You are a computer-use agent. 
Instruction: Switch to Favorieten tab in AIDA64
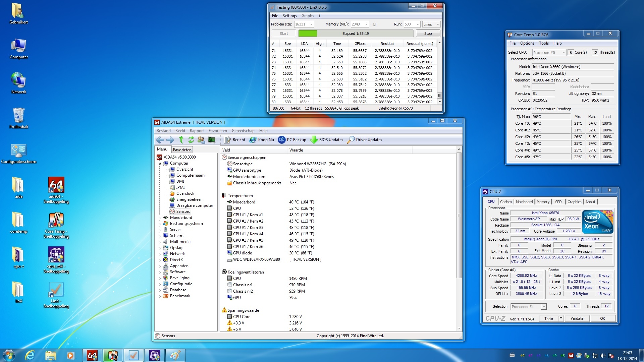tap(182, 150)
